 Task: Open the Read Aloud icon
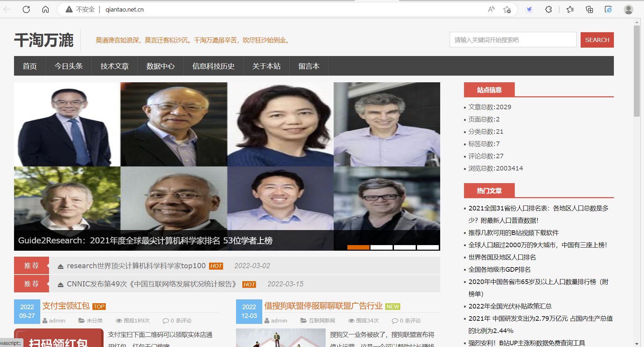point(491,9)
